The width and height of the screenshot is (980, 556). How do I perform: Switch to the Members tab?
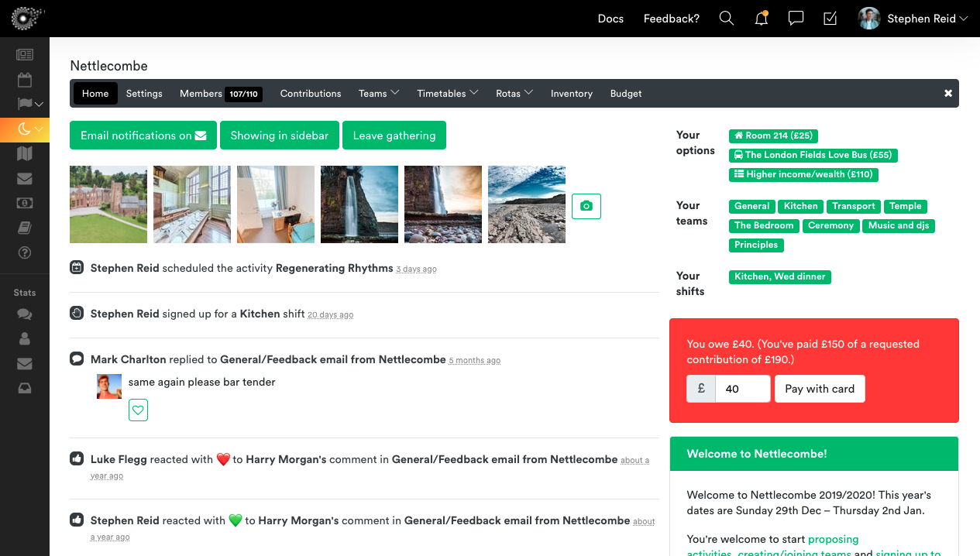220,94
